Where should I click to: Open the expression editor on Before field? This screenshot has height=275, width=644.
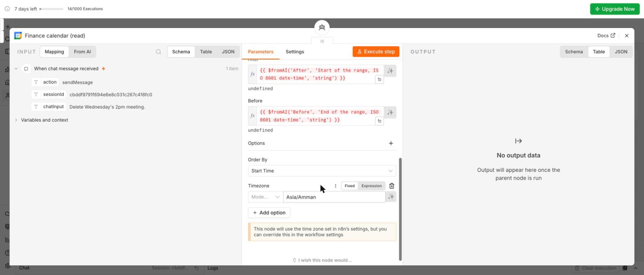coord(379,121)
